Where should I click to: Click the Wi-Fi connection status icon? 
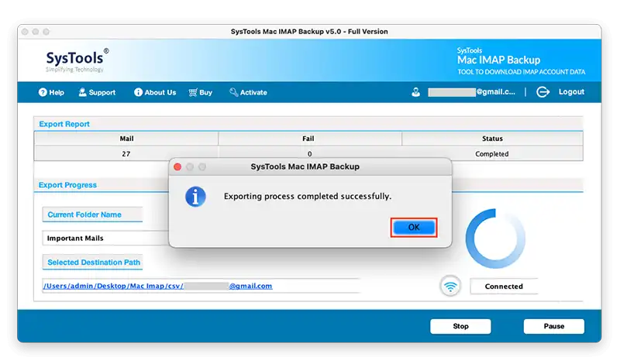[450, 286]
